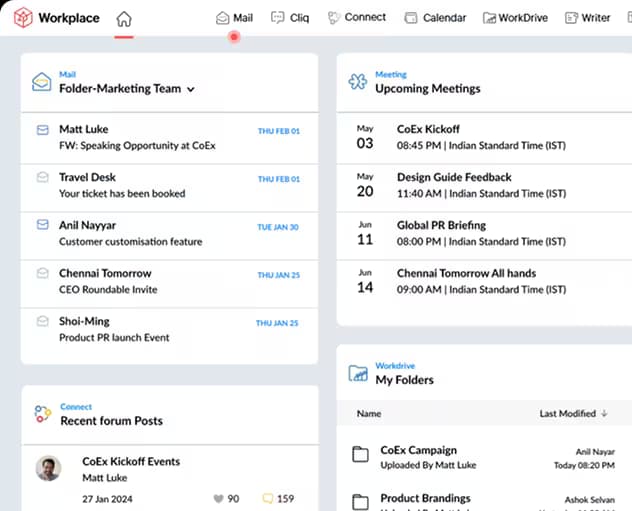This screenshot has height=511, width=632.
Task: Open the Home icon tab
Action: (124, 19)
